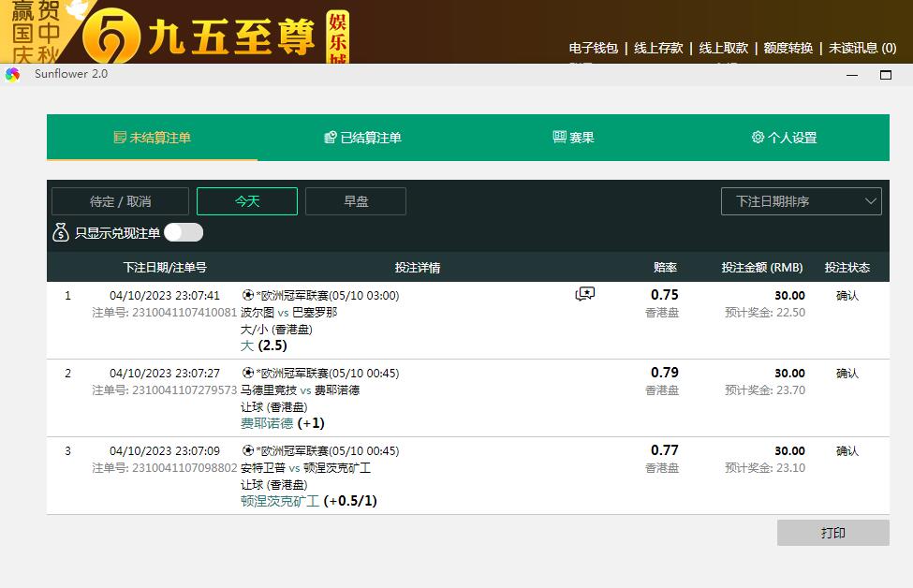This screenshot has height=588, width=913.
Task: Switch to 已结算注单 tab
Action: tap(362, 138)
